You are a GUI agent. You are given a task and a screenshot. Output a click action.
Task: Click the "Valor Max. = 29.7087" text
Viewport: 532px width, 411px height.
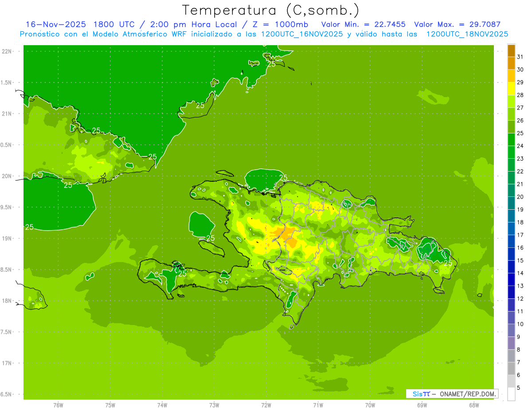pos(457,24)
